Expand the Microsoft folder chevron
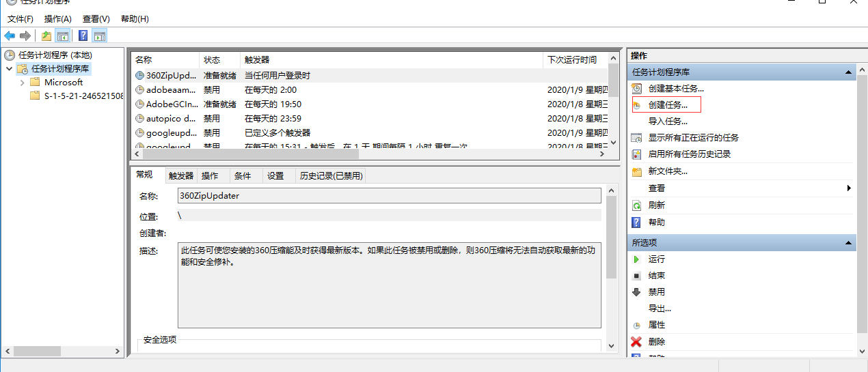This screenshot has width=868, height=372. 23,83
